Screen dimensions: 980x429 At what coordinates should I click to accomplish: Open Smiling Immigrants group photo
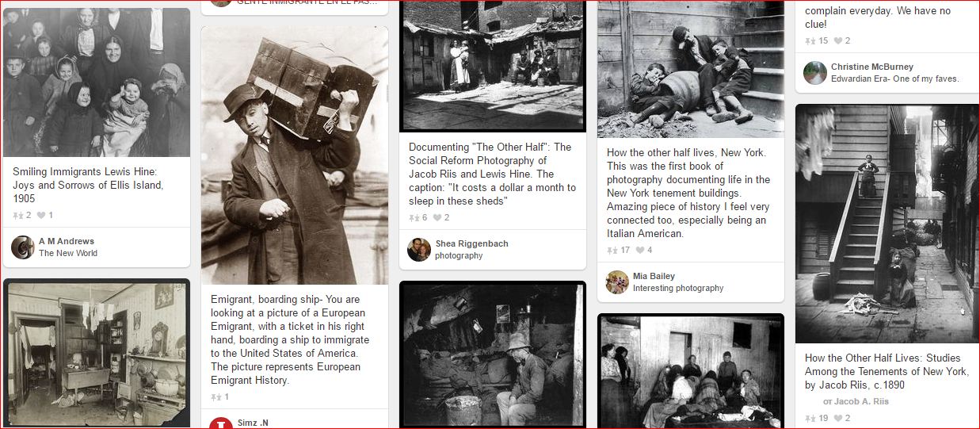(x=97, y=82)
